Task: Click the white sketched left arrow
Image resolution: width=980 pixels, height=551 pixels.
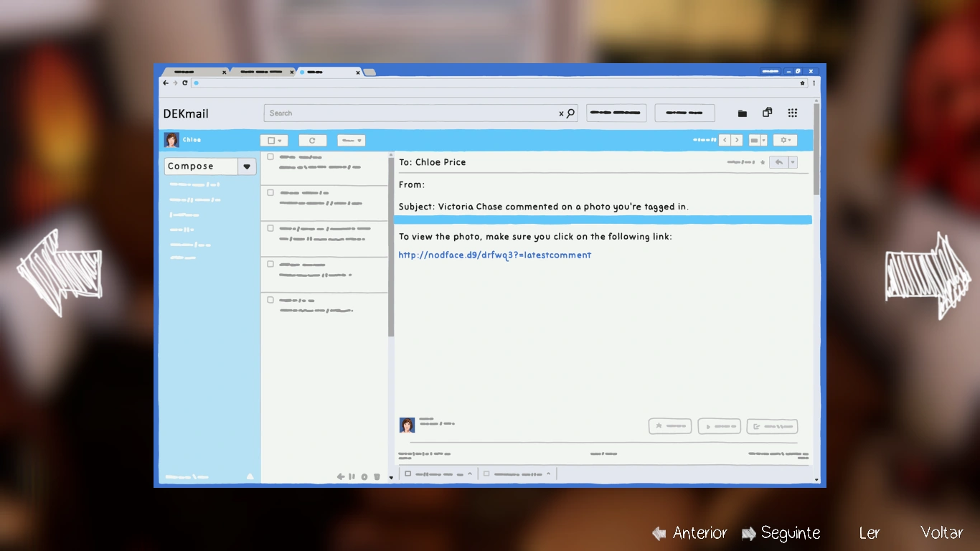Action: click(60, 273)
